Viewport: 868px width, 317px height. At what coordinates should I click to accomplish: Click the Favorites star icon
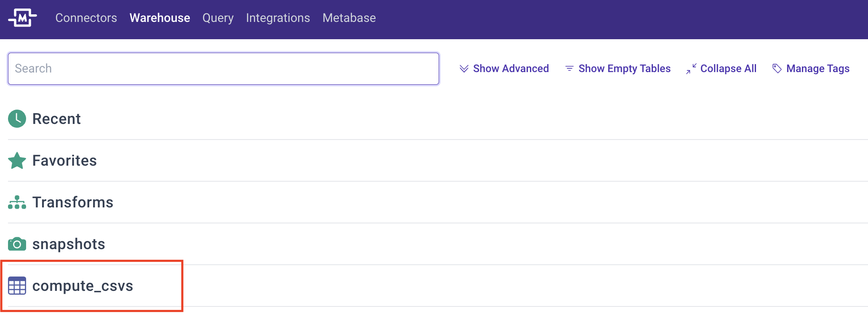pyautogui.click(x=17, y=161)
